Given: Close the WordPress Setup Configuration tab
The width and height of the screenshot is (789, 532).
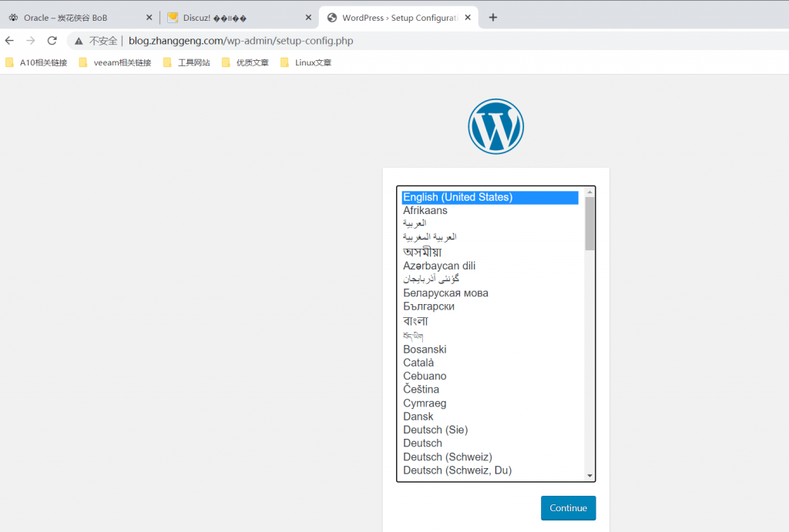Looking at the screenshot, I should coord(468,18).
